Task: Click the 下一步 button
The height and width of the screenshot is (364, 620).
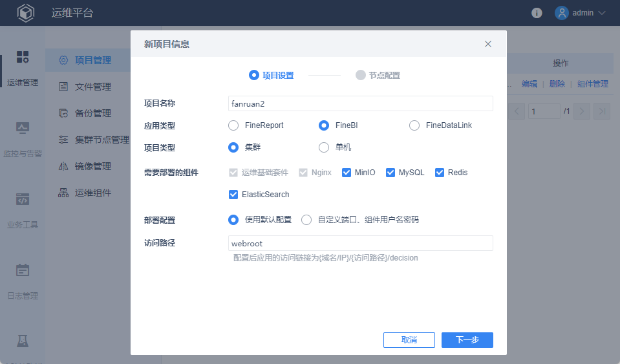Action: [467, 340]
